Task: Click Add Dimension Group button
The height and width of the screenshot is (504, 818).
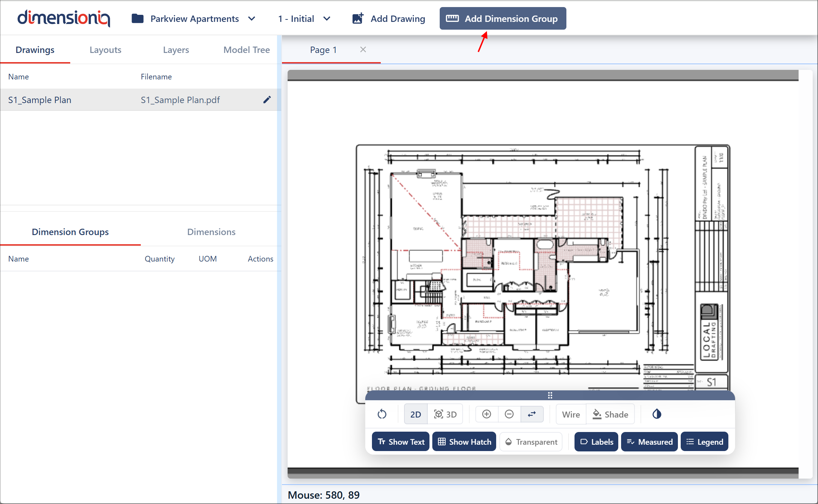Action: [503, 19]
